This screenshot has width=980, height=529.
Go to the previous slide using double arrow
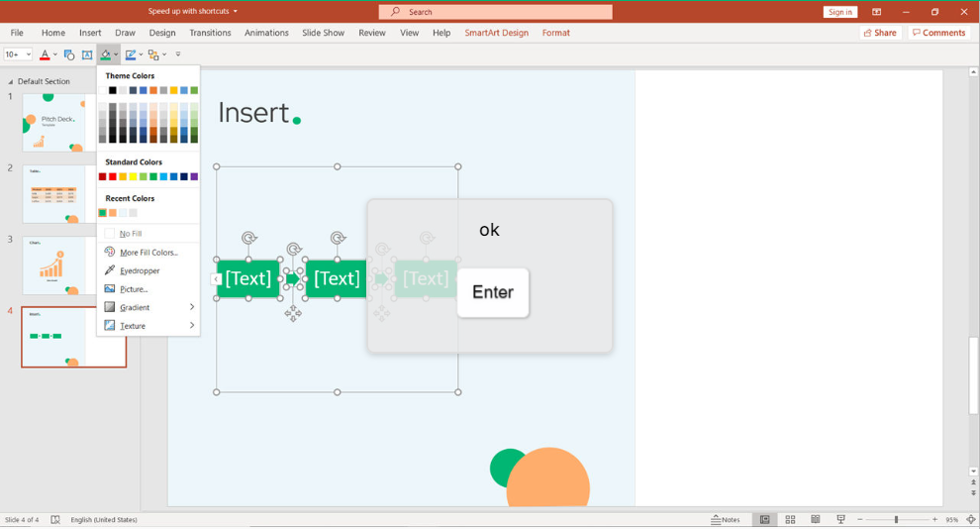tap(973, 482)
